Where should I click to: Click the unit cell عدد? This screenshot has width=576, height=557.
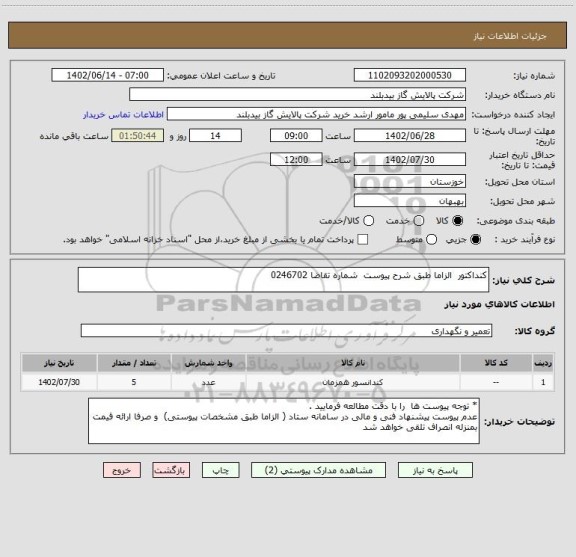point(208,382)
